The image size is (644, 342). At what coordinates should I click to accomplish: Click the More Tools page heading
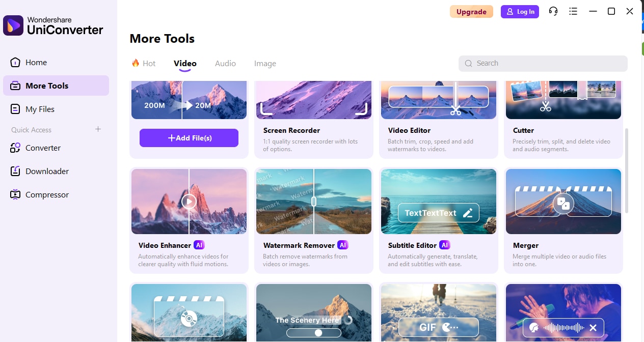(162, 39)
